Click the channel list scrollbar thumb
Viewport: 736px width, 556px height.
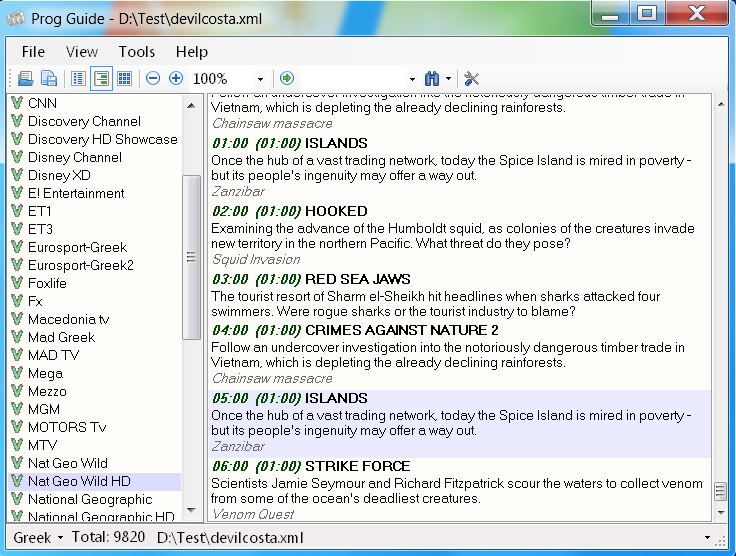tap(191, 257)
